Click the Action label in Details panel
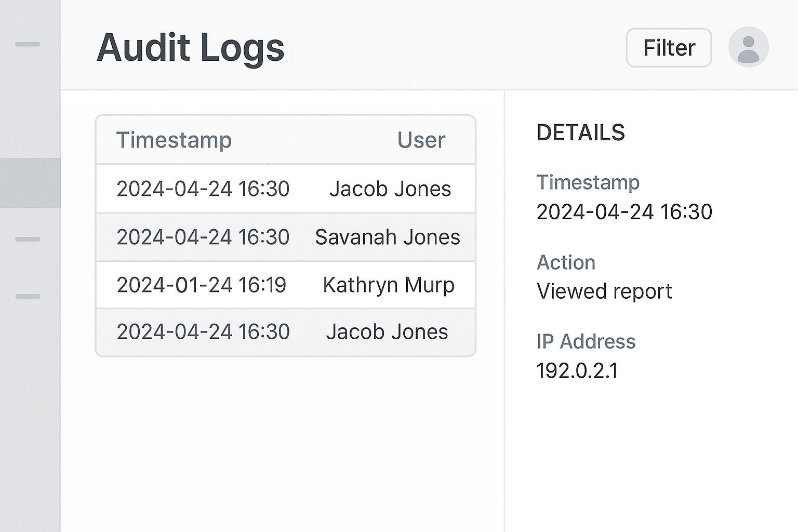This screenshot has height=532, width=798. coord(566,263)
